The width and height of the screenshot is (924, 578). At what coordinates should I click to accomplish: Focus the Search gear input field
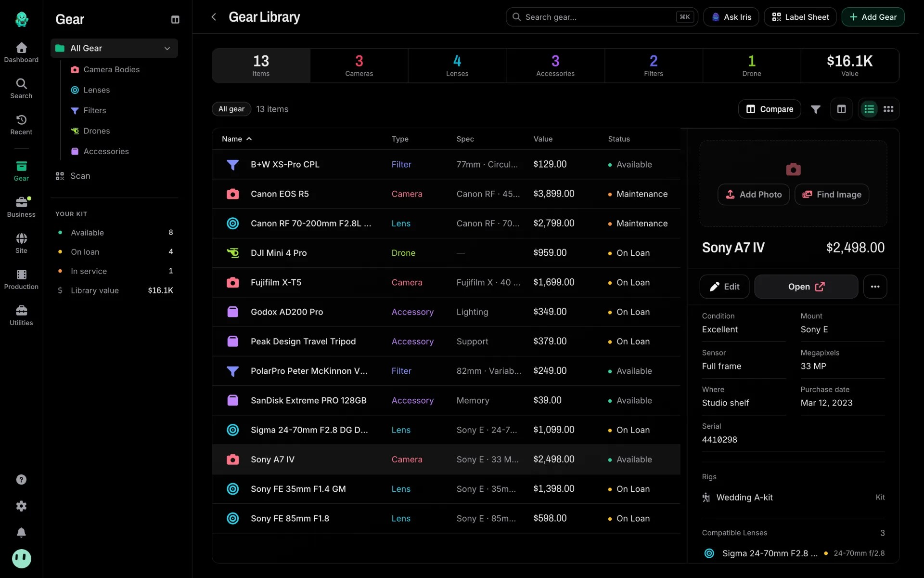click(x=602, y=17)
